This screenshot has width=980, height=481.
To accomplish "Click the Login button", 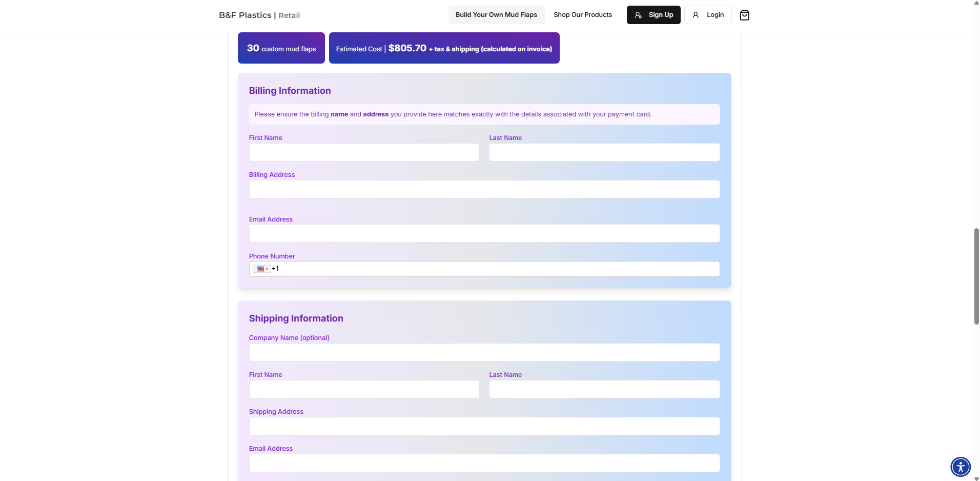I will [x=708, y=15].
